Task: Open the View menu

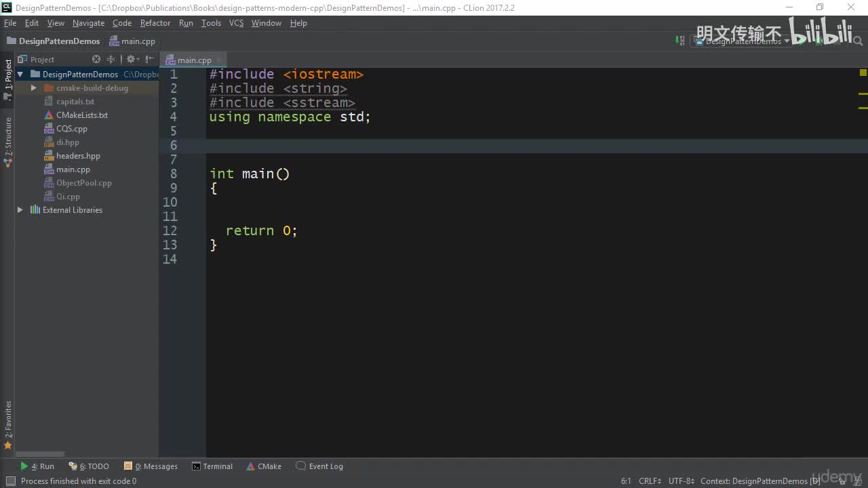Action: click(x=56, y=23)
